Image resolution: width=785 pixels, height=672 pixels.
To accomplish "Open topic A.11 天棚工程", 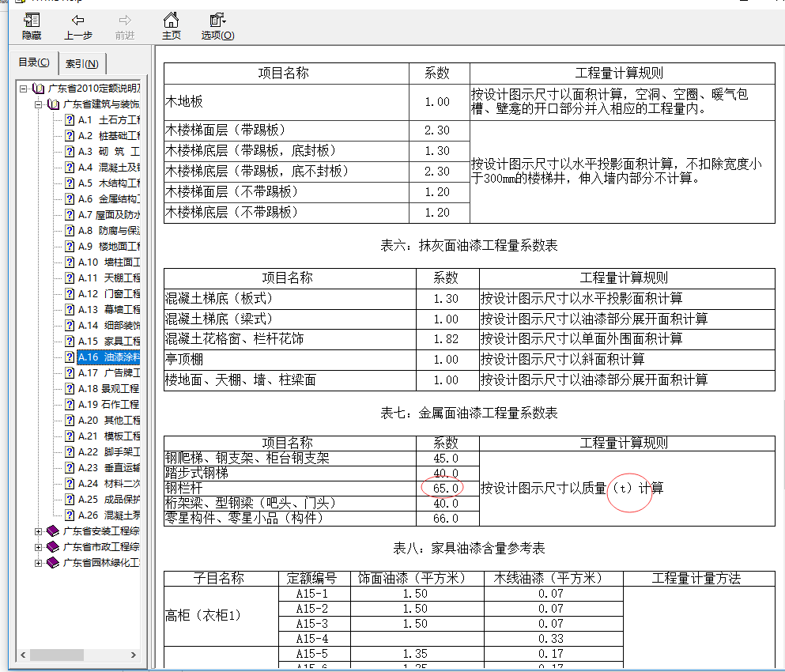I will 109,278.
